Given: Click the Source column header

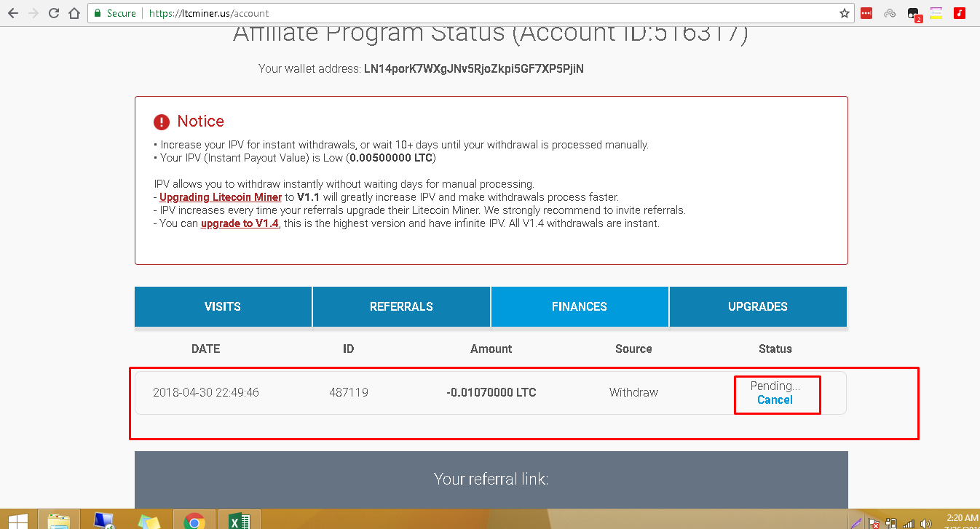Looking at the screenshot, I should pyautogui.click(x=633, y=349).
